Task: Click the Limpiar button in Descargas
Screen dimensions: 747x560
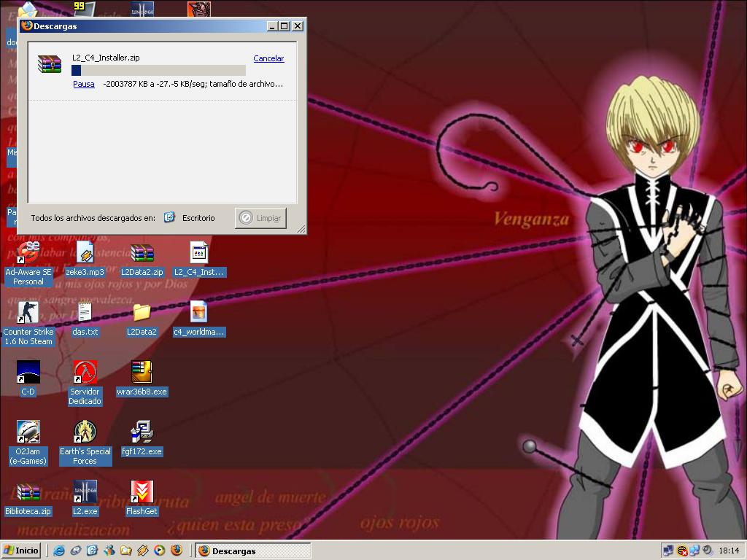Action: point(260,218)
